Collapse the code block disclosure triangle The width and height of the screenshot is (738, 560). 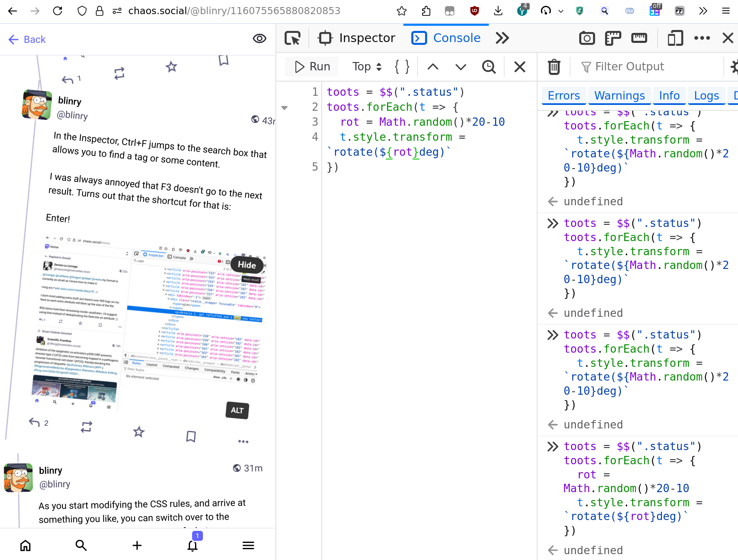[285, 107]
